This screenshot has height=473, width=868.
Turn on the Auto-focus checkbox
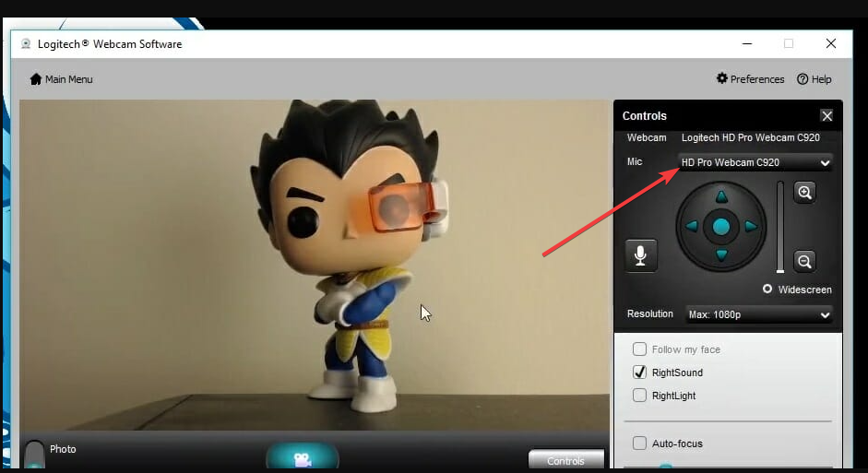pos(639,443)
